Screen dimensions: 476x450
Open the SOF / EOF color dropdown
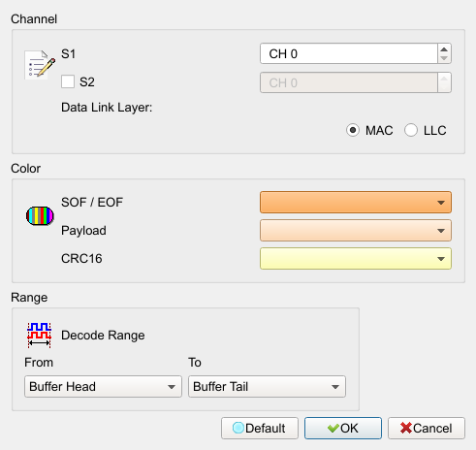pos(356,203)
